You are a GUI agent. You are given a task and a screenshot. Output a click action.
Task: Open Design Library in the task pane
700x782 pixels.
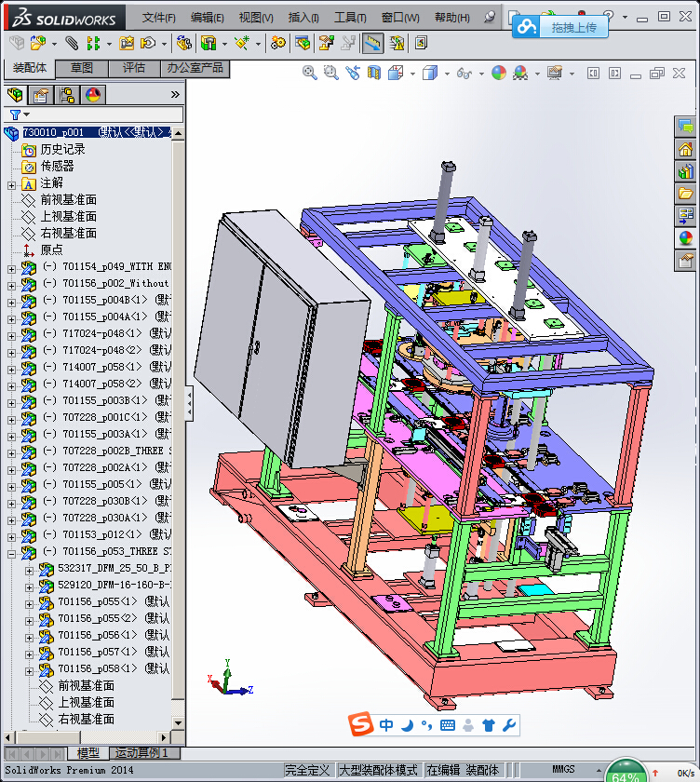(x=685, y=171)
